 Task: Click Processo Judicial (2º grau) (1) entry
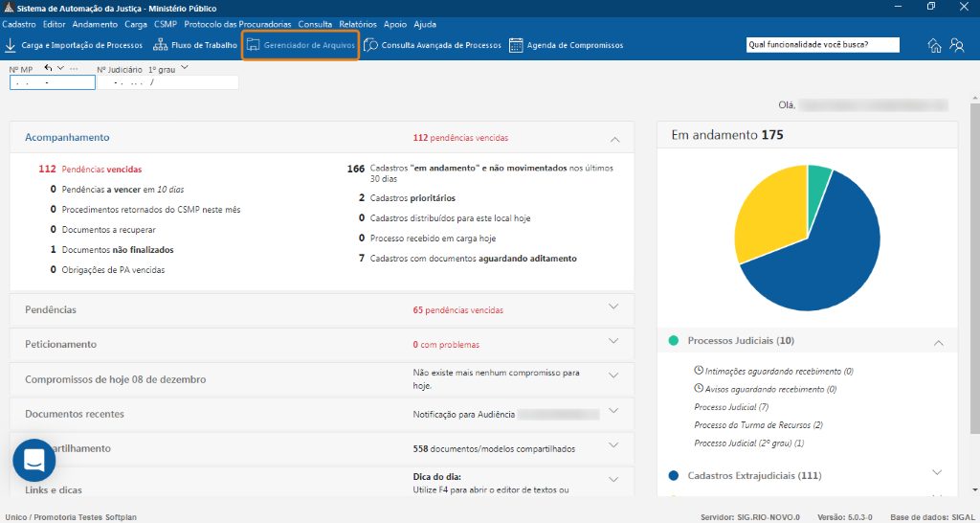(x=748, y=443)
